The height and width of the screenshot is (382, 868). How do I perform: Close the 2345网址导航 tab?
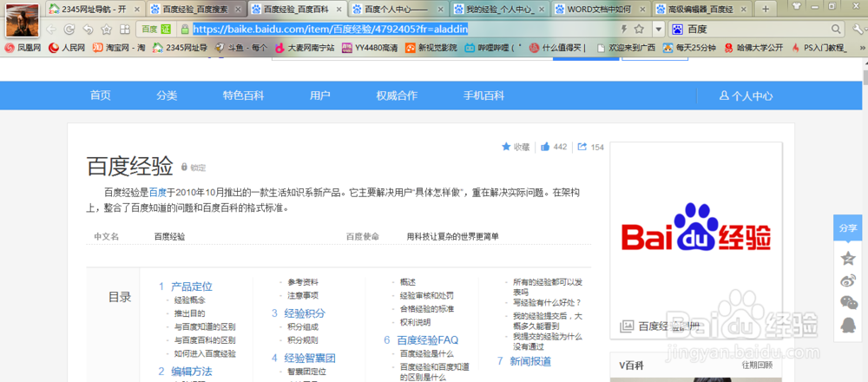point(137,10)
